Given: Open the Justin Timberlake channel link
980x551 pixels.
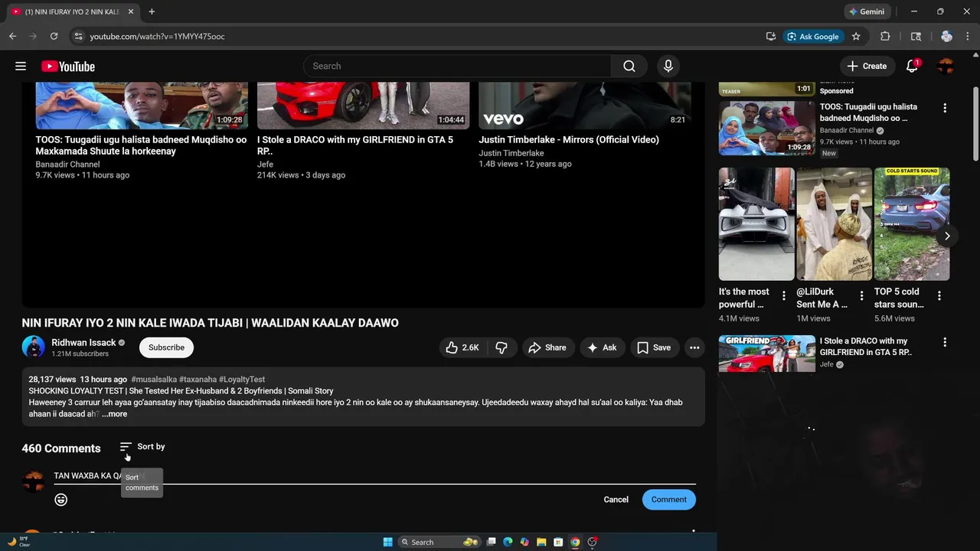Looking at the screenshot, I should [511, 153].
